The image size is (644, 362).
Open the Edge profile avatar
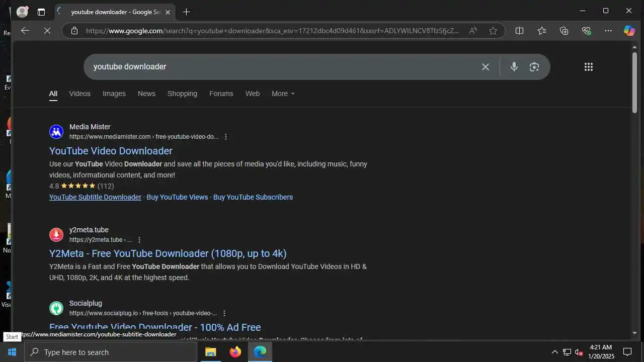click(x=22, y=12)
